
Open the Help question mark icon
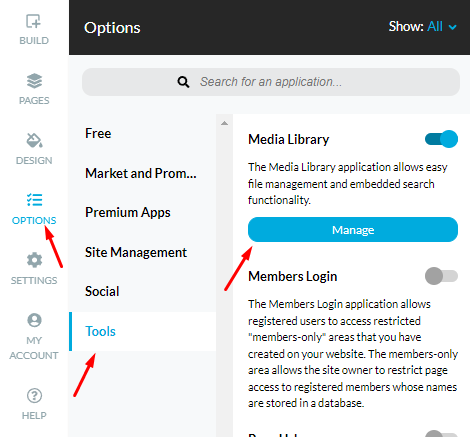pos(34,396)
